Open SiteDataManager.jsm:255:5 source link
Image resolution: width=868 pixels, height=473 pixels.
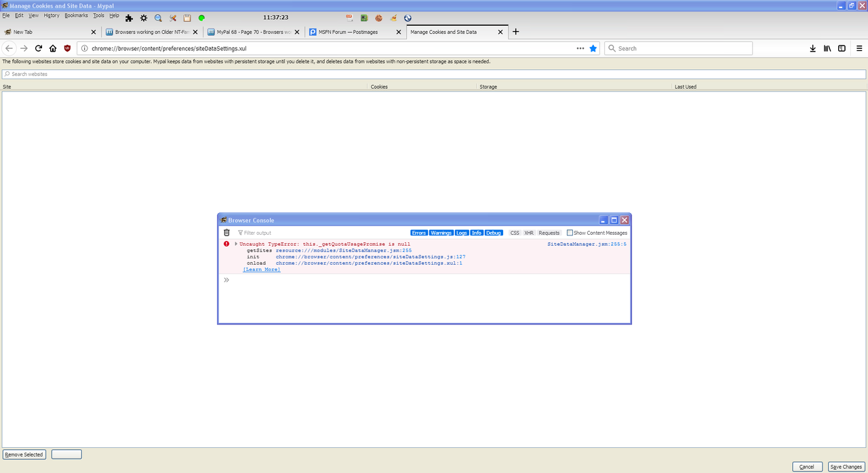coord(587,244)
